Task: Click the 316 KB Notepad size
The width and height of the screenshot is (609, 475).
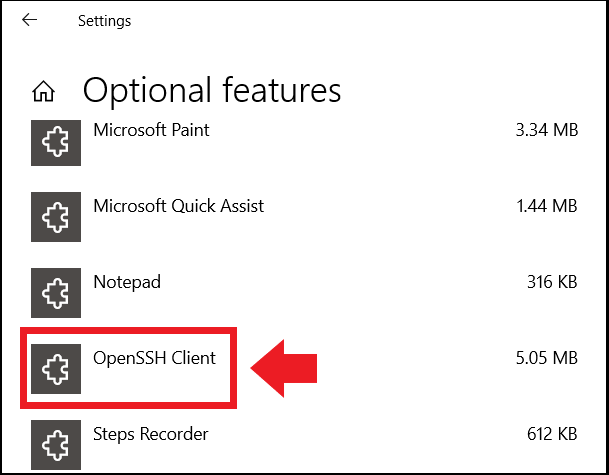Action: (551, 282)
